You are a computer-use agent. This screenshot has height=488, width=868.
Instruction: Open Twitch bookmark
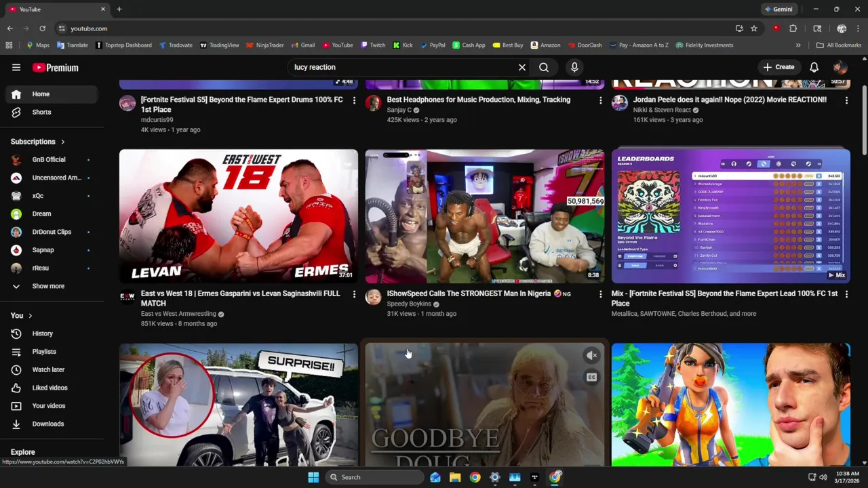[x=373, y=45]
